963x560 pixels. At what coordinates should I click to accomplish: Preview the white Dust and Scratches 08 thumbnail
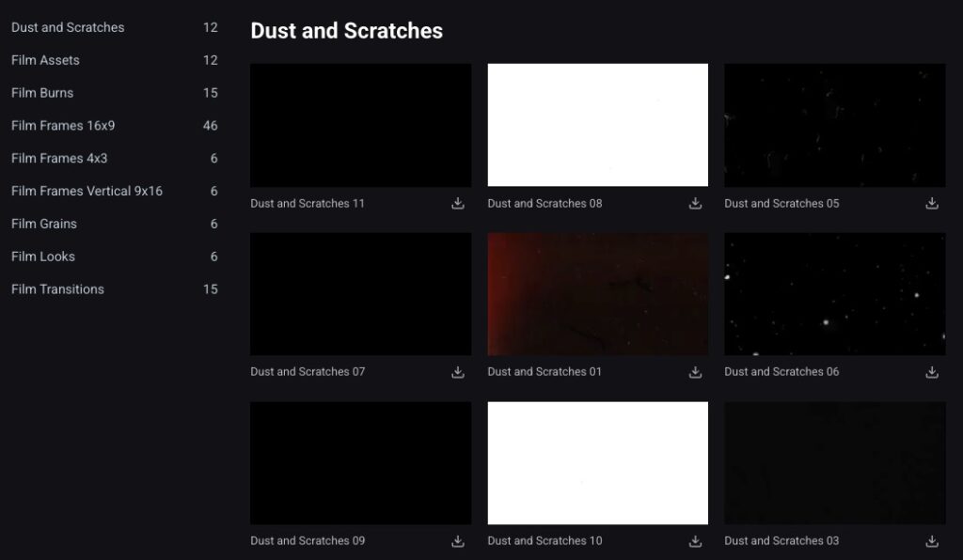tap(597, 125)
